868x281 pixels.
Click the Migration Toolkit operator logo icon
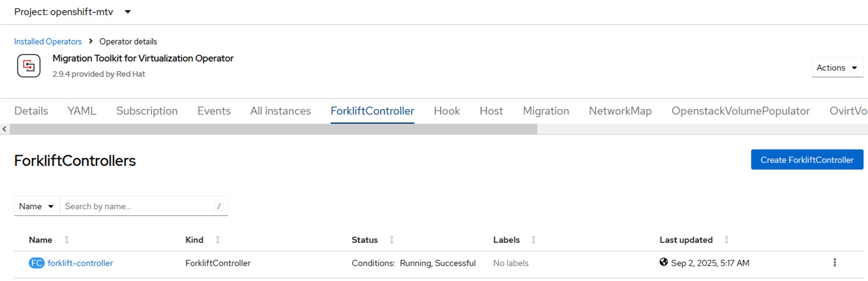click(29, 66)
